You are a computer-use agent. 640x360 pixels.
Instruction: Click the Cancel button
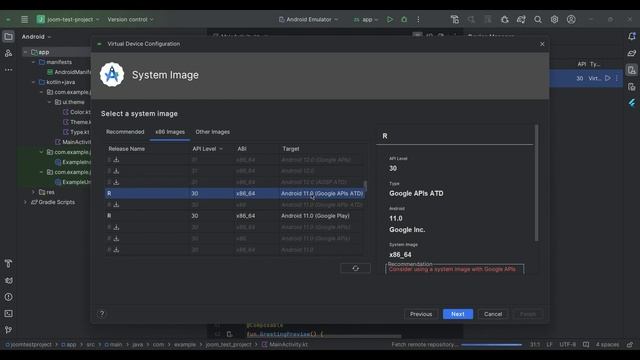[493, 314]
